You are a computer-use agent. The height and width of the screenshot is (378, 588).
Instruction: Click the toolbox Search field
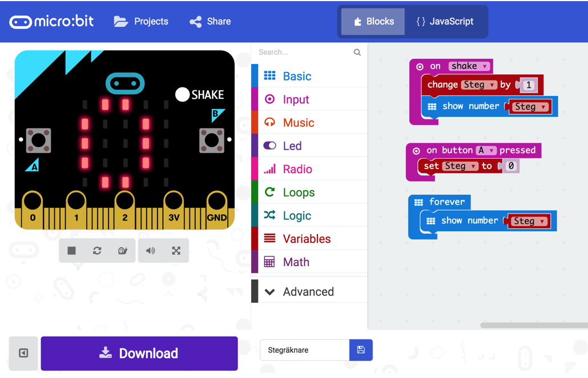(x=304, y=52)
